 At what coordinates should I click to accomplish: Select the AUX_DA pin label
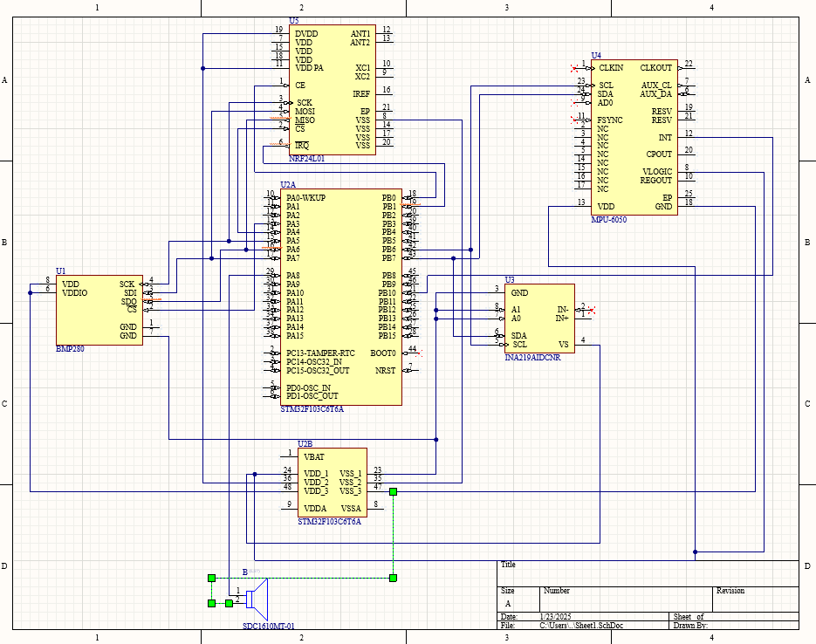[655, 94]
